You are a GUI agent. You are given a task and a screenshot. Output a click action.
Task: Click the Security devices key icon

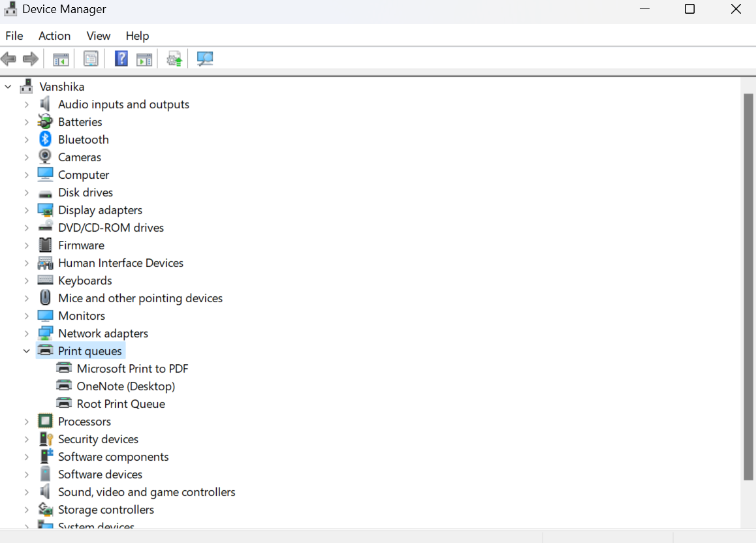[x=45, y=439]
